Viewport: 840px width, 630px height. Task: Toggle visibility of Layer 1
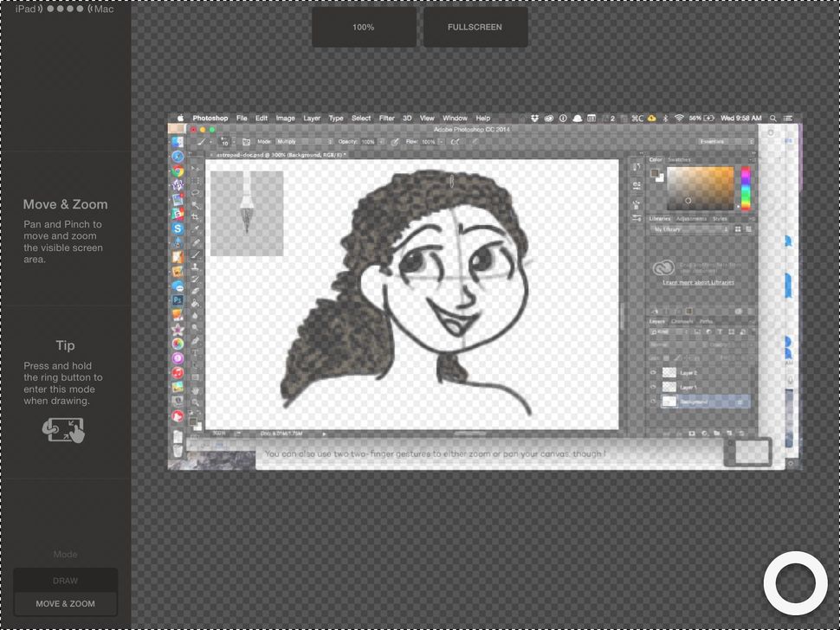[653, 386]
